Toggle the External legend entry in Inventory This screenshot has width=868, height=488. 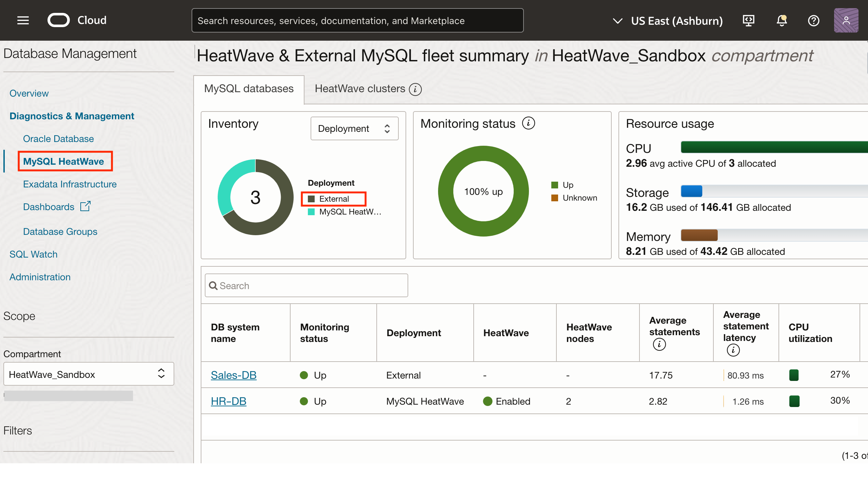(x=334, y=199)
